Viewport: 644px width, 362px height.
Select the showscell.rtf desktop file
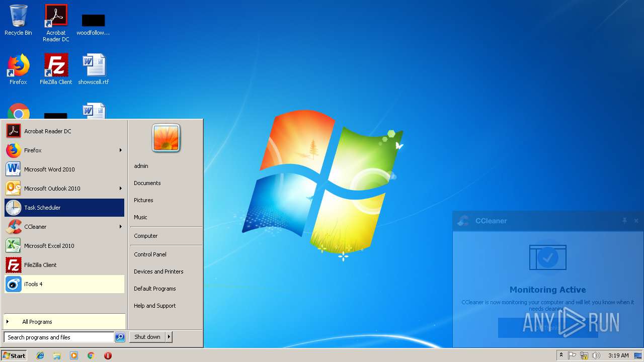(94, 70)
